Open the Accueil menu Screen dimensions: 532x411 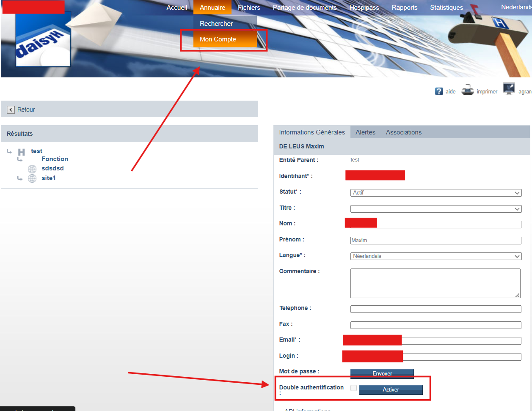click(177, 8)
